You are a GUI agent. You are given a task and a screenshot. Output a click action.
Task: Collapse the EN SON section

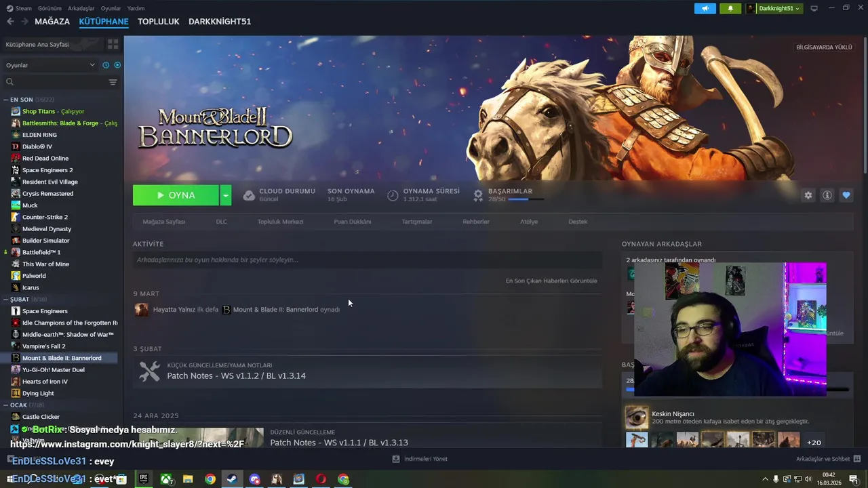(5, 100)
